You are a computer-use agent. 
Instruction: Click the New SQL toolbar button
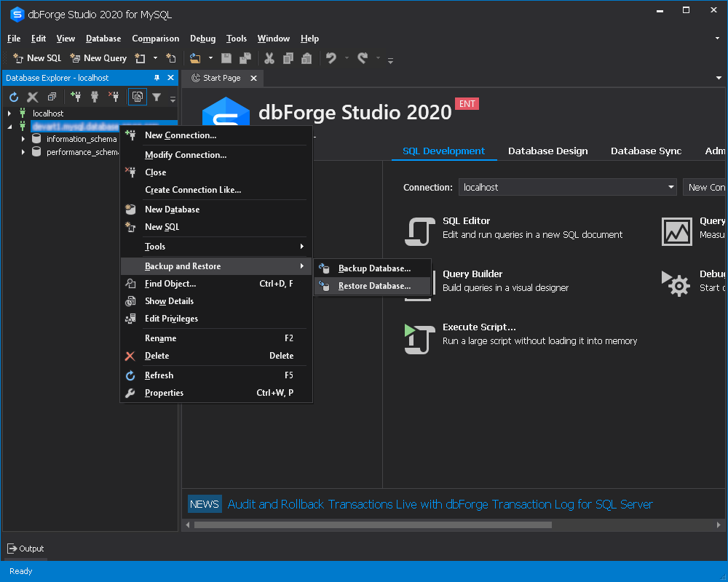(x=37, y=58)
